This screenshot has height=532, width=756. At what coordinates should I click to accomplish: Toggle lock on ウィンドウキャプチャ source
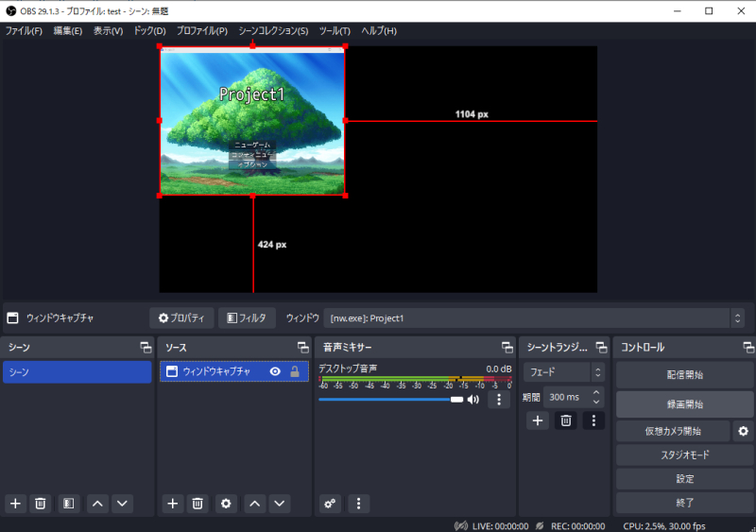295,372
